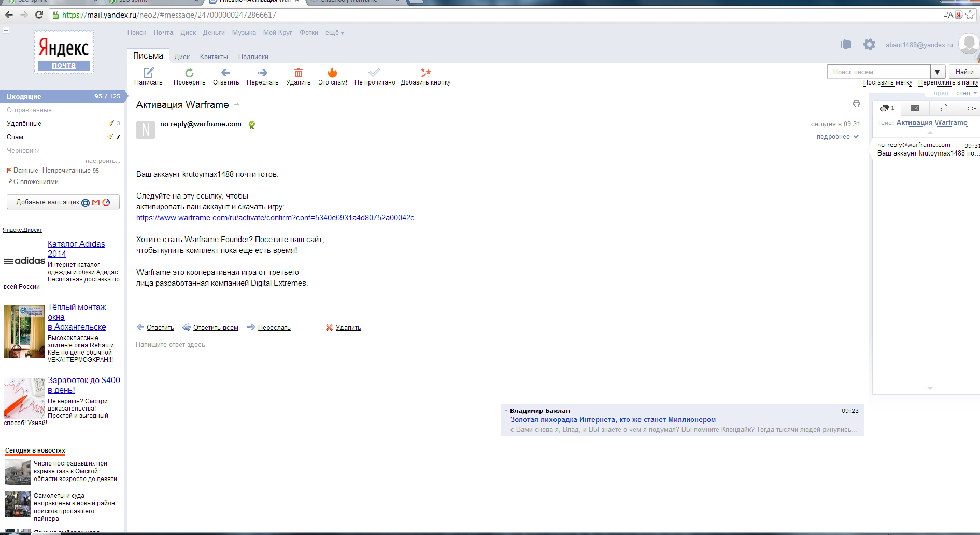980x535 pixels.
Task: Click the Написать compose icon
Action: coord(149,73)
